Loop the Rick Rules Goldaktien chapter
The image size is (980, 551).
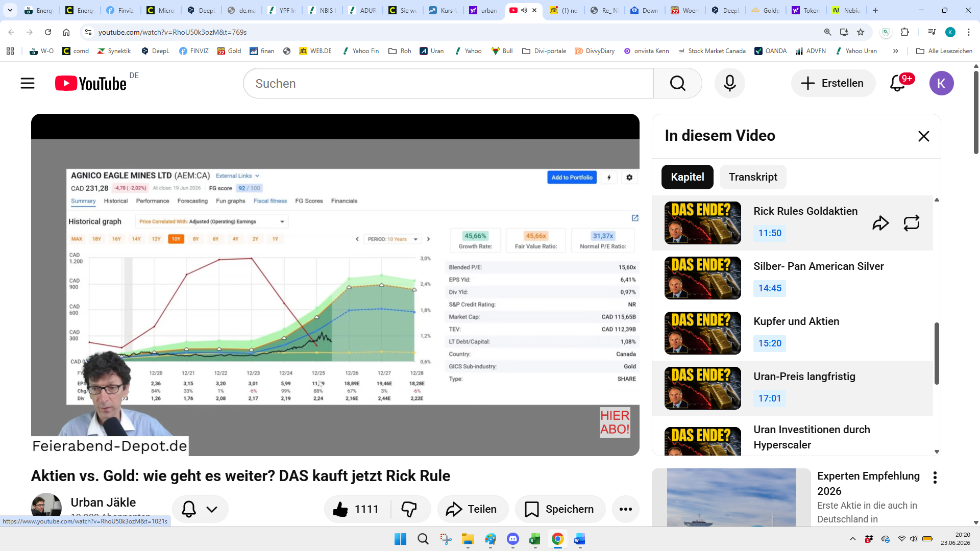(x=911, y=223)
